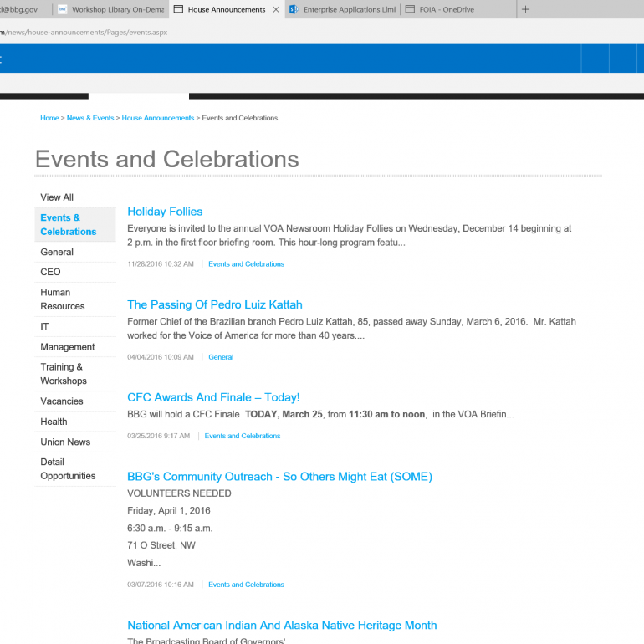The width and height of the screenshot is (644, 644).
Task: Click the address bar URL field
Action: pos(251,32)
